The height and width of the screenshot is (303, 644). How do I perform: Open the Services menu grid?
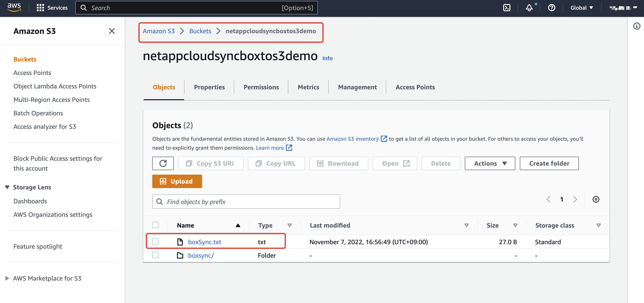pos(41,8)
